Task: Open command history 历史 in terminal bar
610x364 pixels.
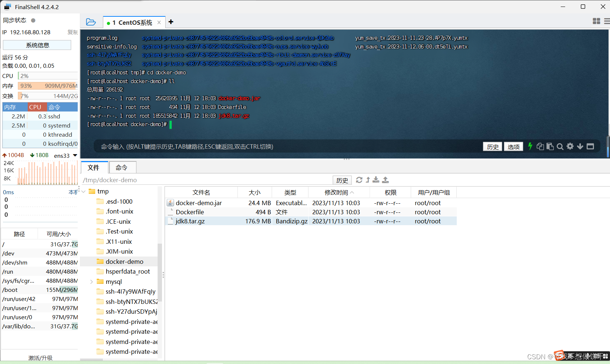Action: point(493,146)
